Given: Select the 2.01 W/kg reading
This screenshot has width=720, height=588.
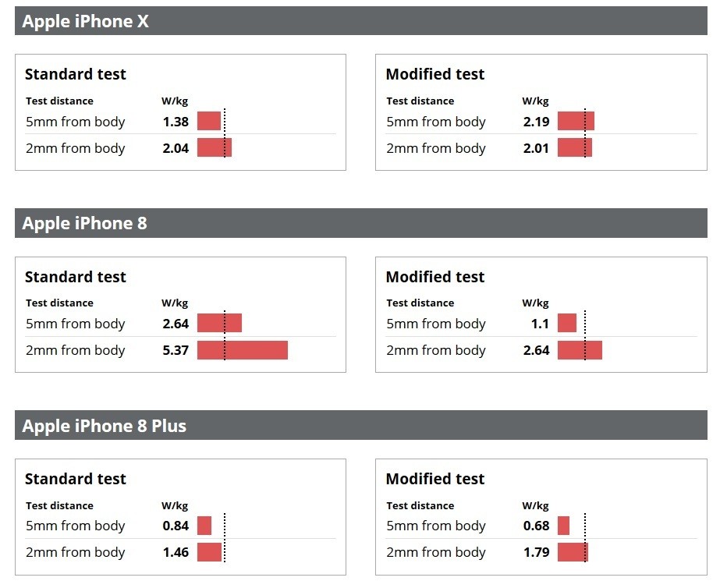Looking at the screenshot, I should coord(536,148).
